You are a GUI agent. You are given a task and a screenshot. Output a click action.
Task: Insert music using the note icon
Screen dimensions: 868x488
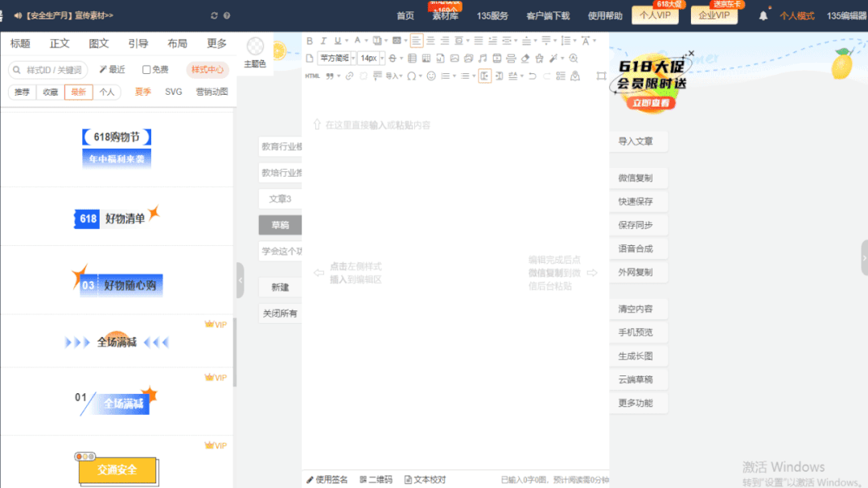(x=483, y=59)
